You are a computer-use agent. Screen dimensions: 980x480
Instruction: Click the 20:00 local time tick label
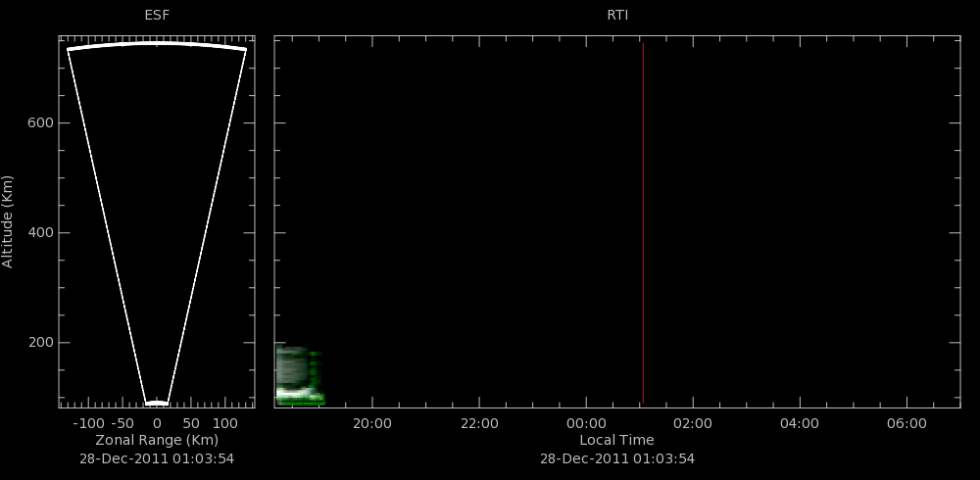click(372, 424)
